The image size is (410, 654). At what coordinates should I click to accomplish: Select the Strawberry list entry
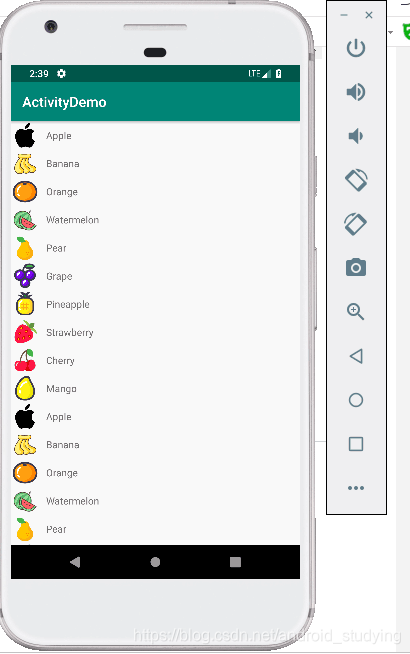click(155, 332)
